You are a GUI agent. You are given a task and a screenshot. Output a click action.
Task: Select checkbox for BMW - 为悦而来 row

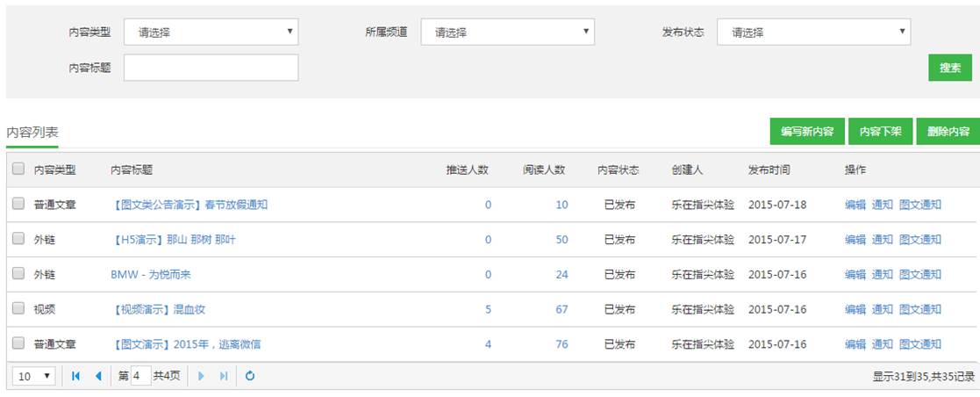18,274
